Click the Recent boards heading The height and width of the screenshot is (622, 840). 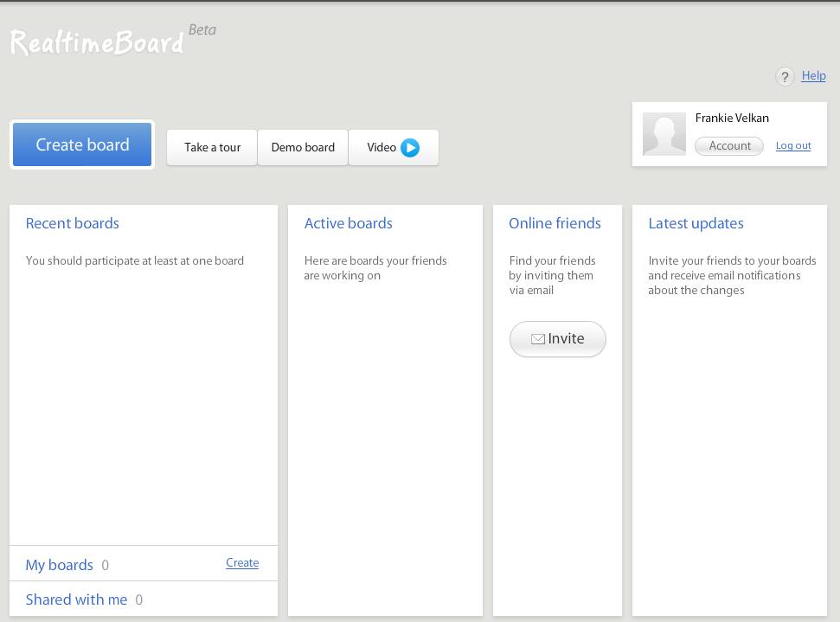coord(73,223)
